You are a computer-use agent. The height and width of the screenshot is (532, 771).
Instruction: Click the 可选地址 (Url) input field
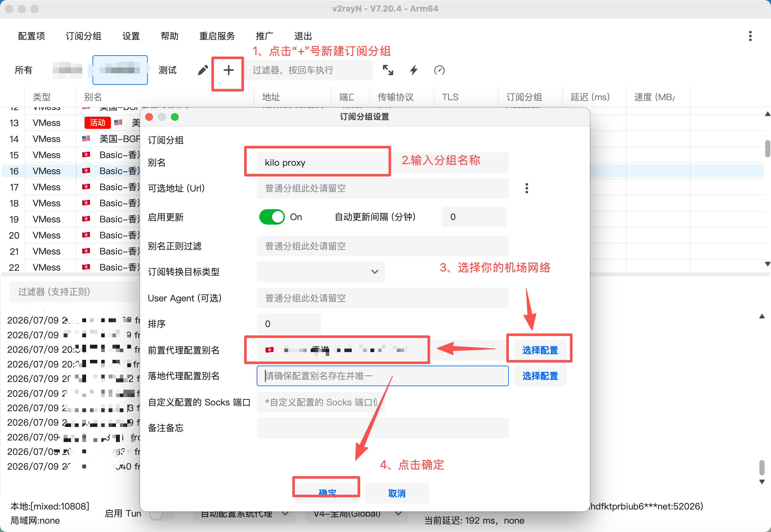383,188
